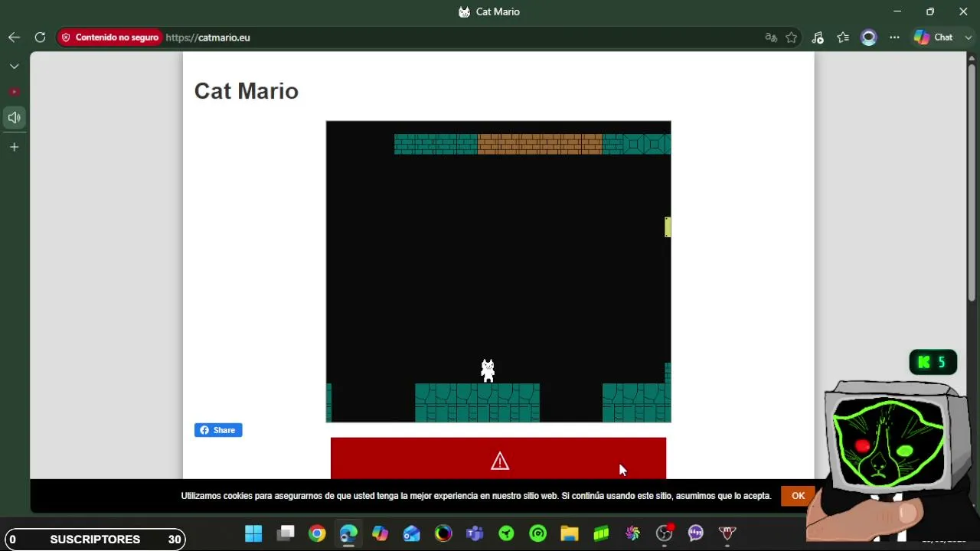This screenshot has width=980, height=551.
Task: Reload the Cat Mario page
Action: click(40, 37)
